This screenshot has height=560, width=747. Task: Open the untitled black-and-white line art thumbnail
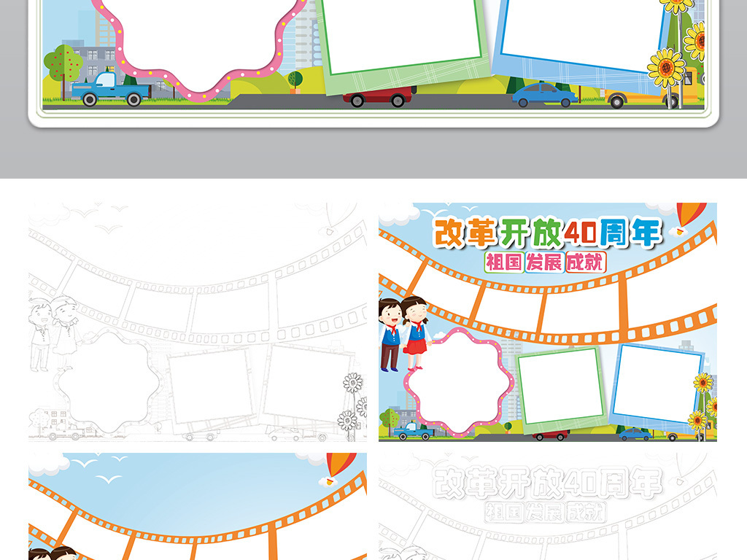point(198,322)
